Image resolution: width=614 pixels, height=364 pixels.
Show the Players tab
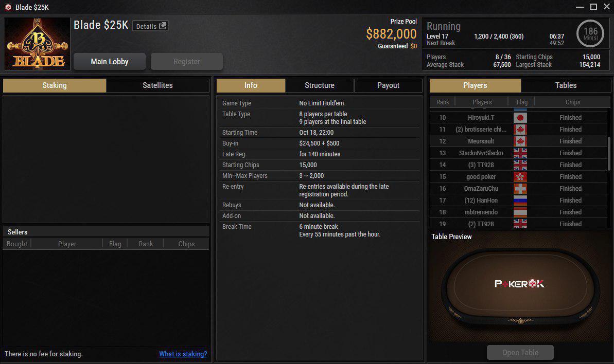point(475,85)
